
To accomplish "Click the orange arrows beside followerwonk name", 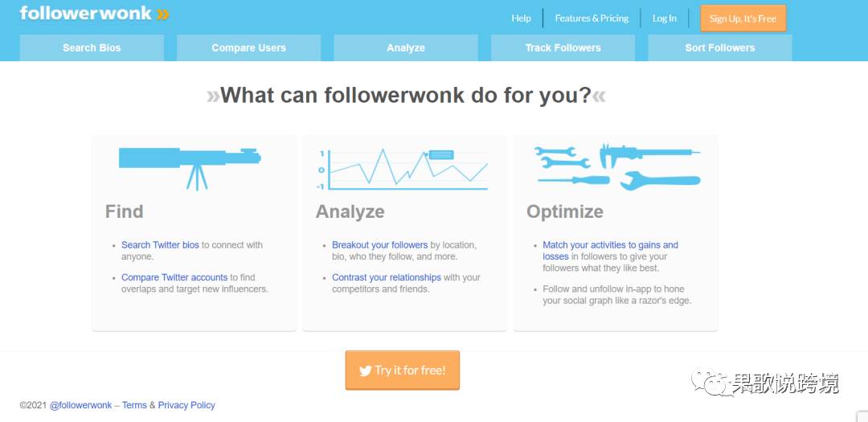I will point(162,14).
